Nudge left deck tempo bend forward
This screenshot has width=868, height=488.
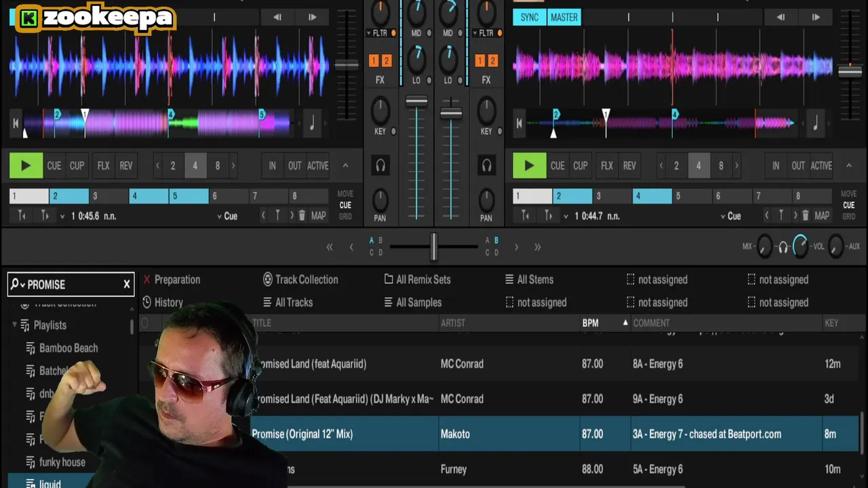[312, 17]
